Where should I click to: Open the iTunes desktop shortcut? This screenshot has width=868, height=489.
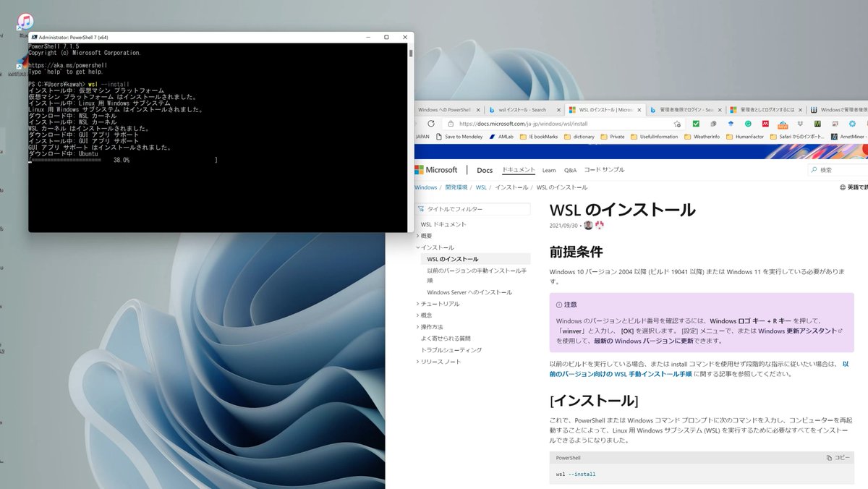point(25,22)
